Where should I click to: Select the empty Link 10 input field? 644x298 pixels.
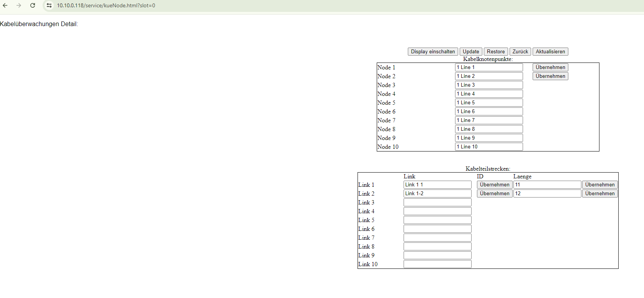(x=437, y=264)
